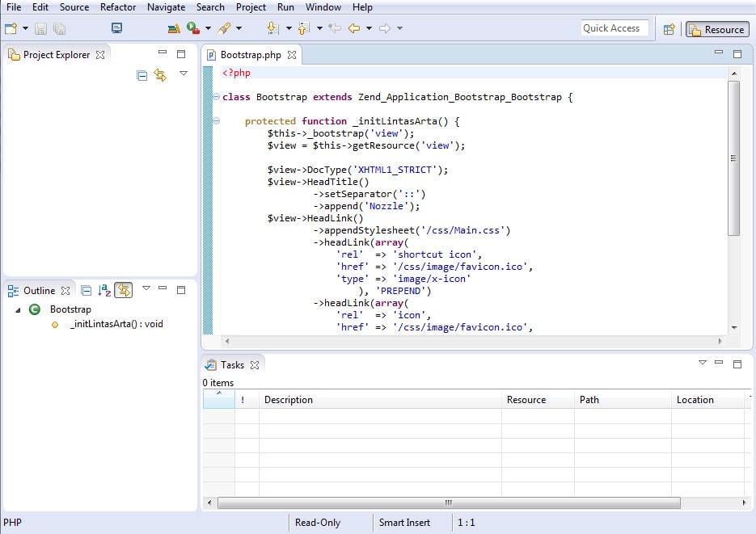Select the Tasks view tab
The height and width of the screenshot is (534, 756).
[x=232, y=365]
